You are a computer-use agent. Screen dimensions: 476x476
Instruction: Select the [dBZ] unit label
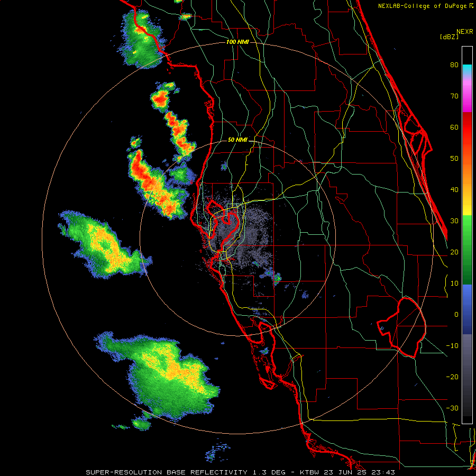point(449,37)
